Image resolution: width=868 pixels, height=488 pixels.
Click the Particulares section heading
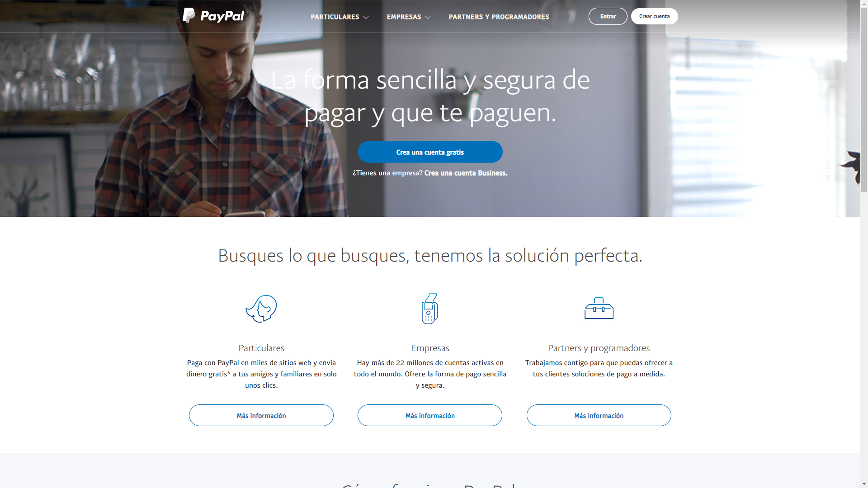[x=261, y=348]
